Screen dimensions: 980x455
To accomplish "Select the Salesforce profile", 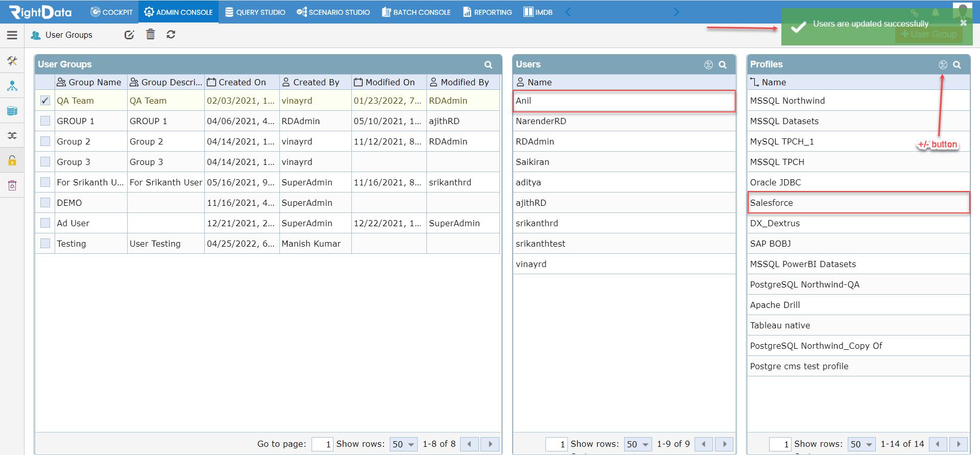I will point(858,203).
